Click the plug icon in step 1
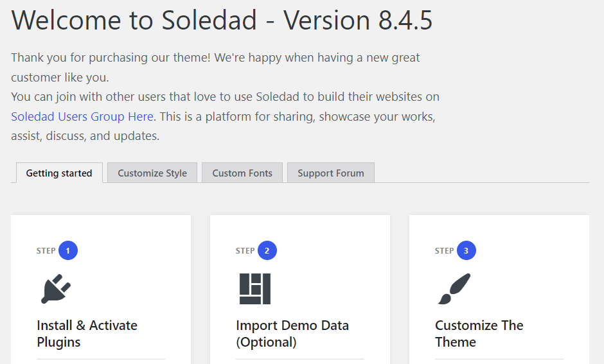The image size is (604, 364). click(x=56, y=289)
